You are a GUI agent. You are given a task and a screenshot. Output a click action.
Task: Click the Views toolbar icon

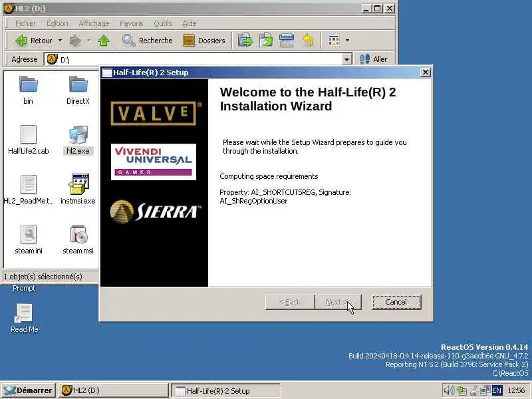pos(334,41)
